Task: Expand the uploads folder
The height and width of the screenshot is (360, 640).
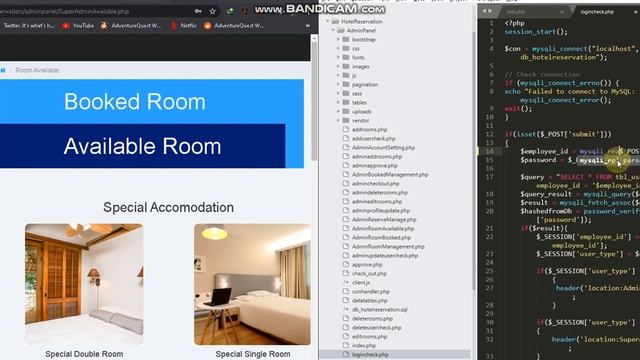Action: pyautogui.click(x=338, y=111)
